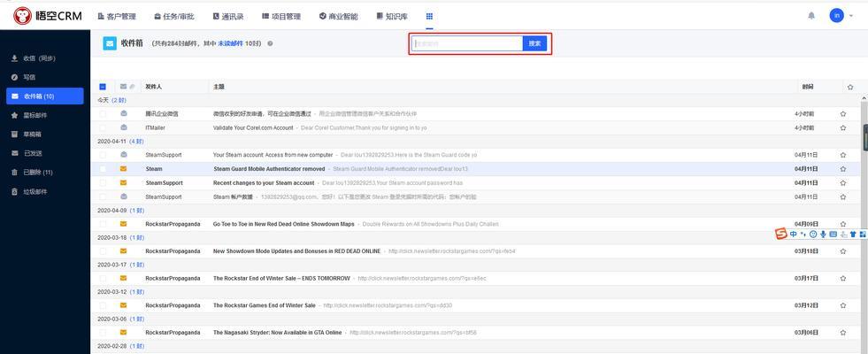Check the Nagasaki Stryder mail checkbox

point(103,333)
